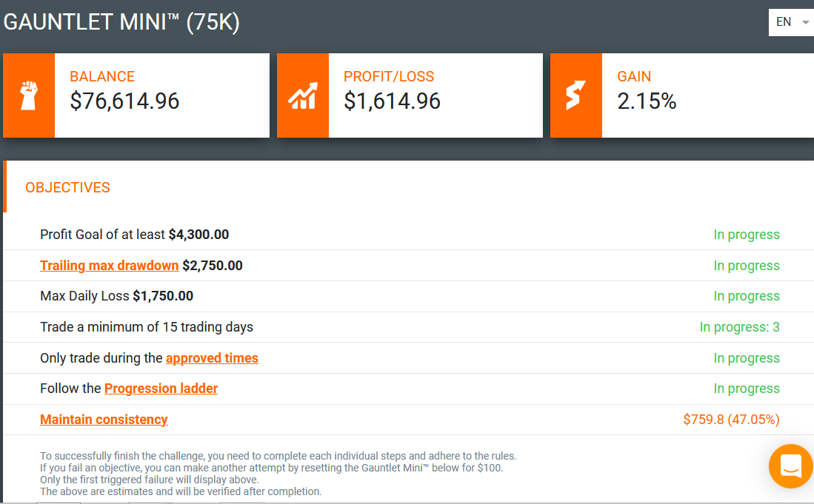Open the Trailing max drawdown link
The image size is (814, 504).
(110, 266)
